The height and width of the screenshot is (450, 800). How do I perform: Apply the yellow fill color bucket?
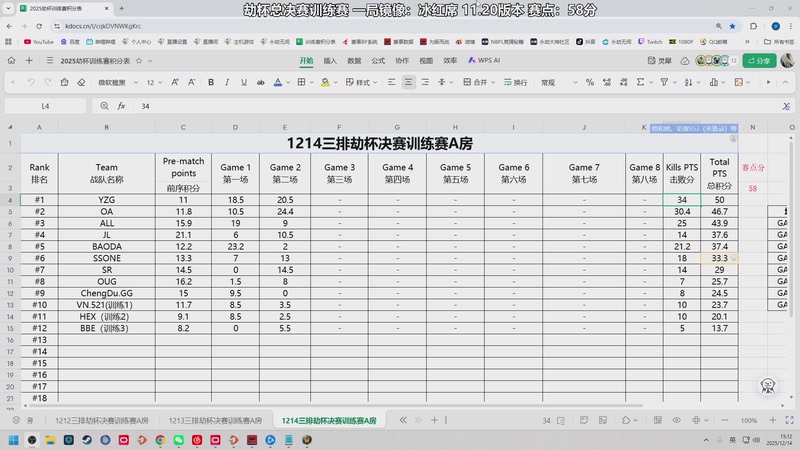pyautogui.click(x=325, y=82)
